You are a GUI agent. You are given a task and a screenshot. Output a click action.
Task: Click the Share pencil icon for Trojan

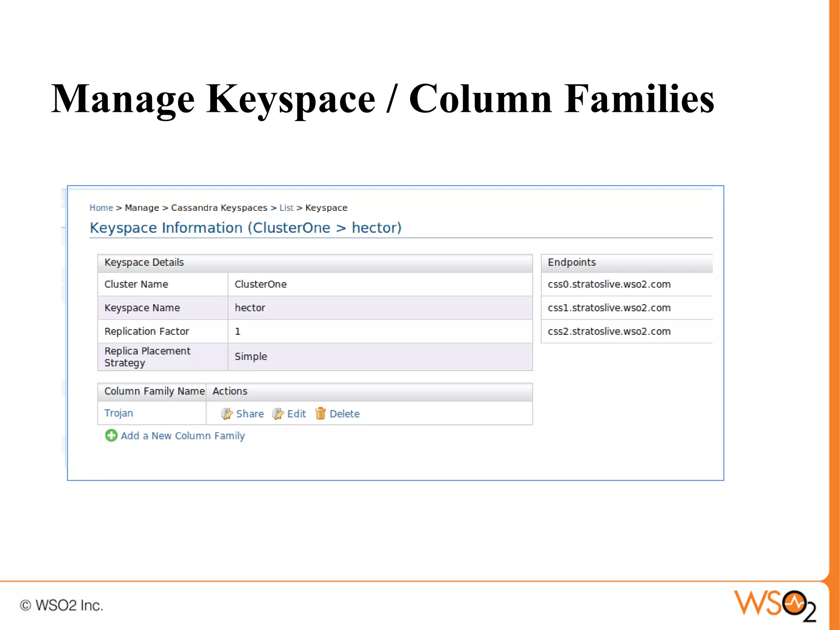(x=227, y=413)
